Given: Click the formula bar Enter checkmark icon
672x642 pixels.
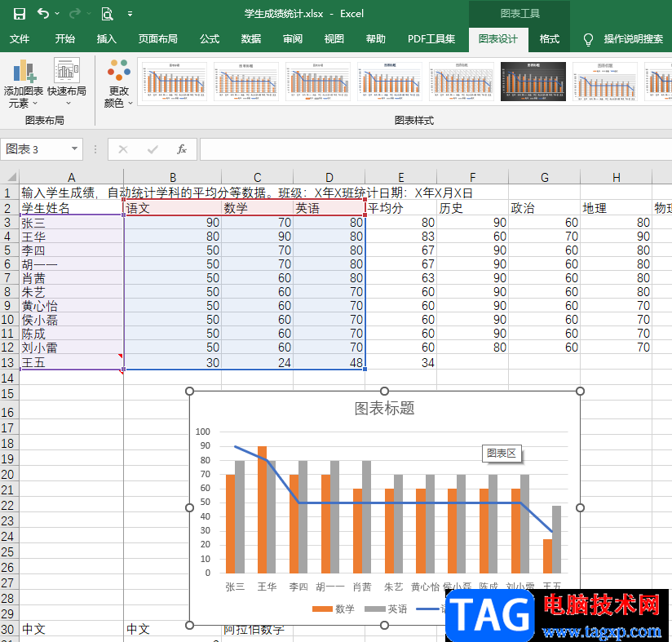Looking at the screenshot, I should (x=153, y=149).
